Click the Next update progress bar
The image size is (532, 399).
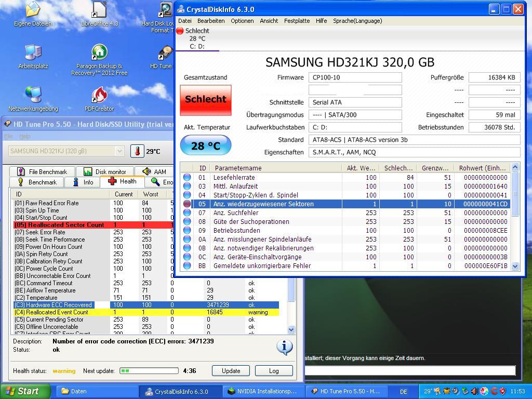(149, 371)
